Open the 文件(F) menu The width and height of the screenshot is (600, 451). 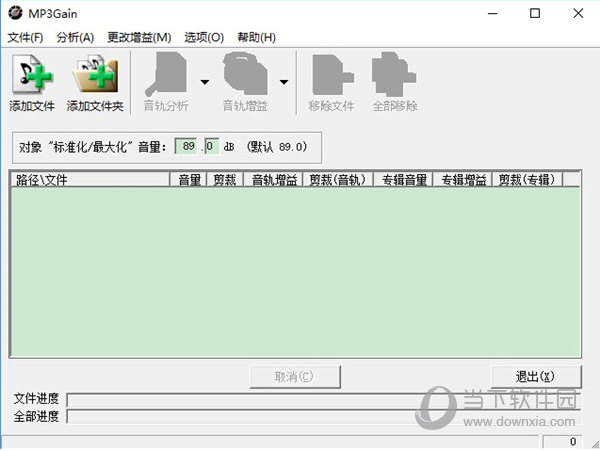[25, 37]
